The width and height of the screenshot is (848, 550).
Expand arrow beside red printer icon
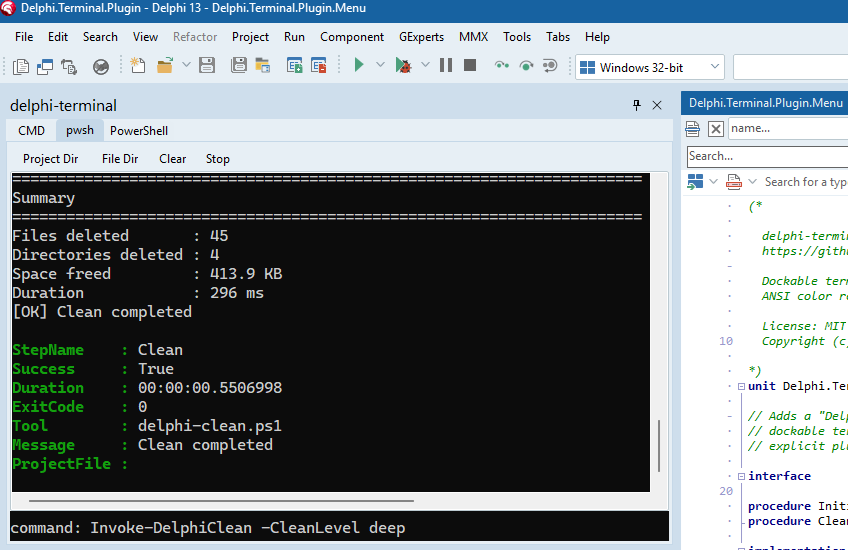(x=752, y=182)
